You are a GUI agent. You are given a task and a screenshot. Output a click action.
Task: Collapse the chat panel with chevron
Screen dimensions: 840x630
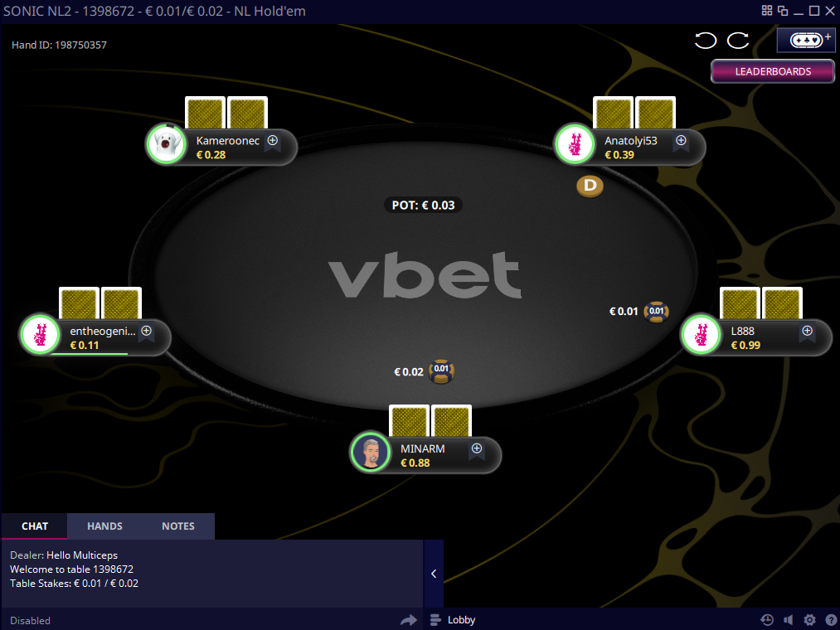point(434,574)
